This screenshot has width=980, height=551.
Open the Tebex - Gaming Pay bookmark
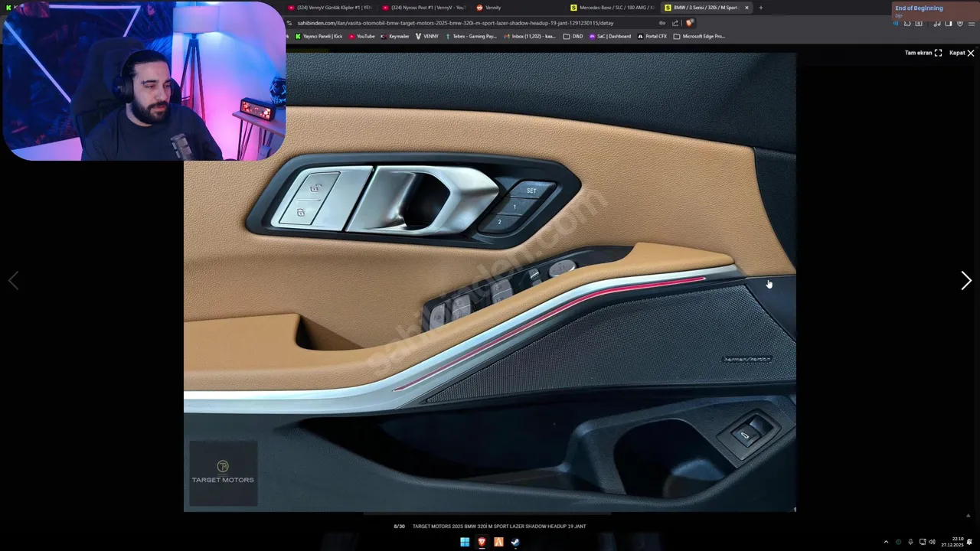(471, 36)
